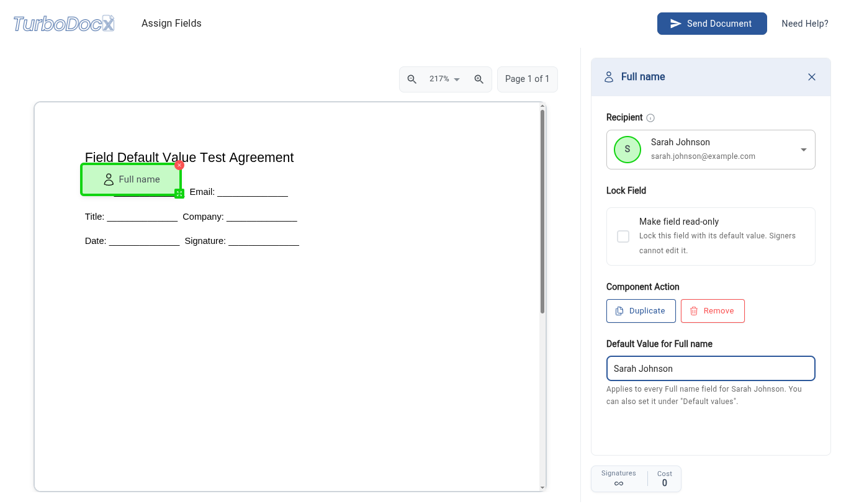Close the Full name properties panel
The image size is (841, 504).
812,77
